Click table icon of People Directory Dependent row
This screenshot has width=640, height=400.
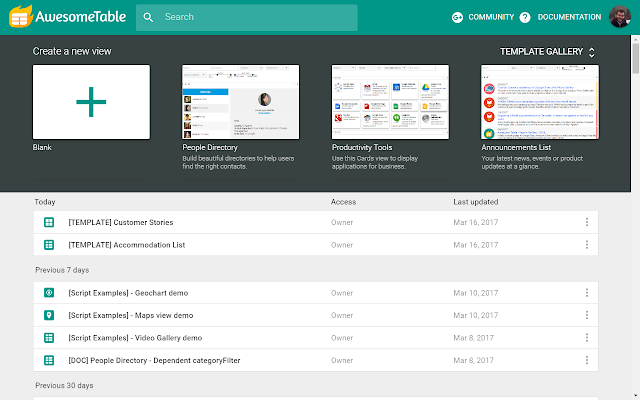click(49, 360)
